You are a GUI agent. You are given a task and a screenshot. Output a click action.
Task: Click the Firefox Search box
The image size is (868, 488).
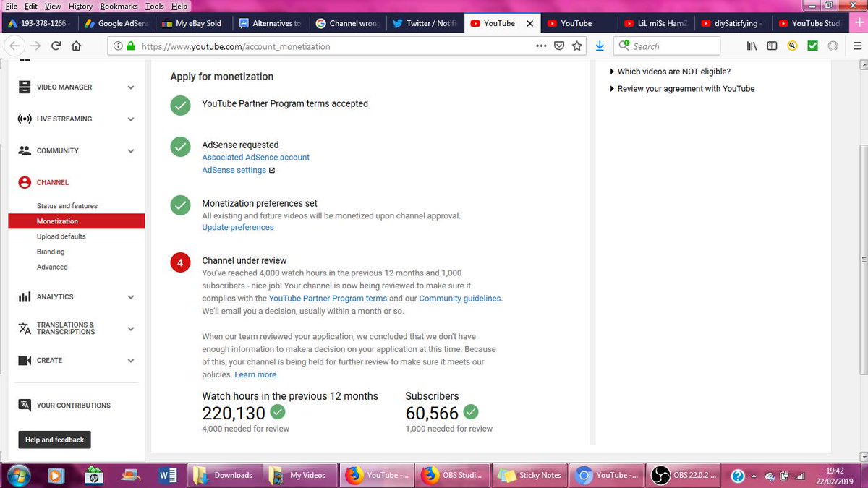click(x=667, y=46)
